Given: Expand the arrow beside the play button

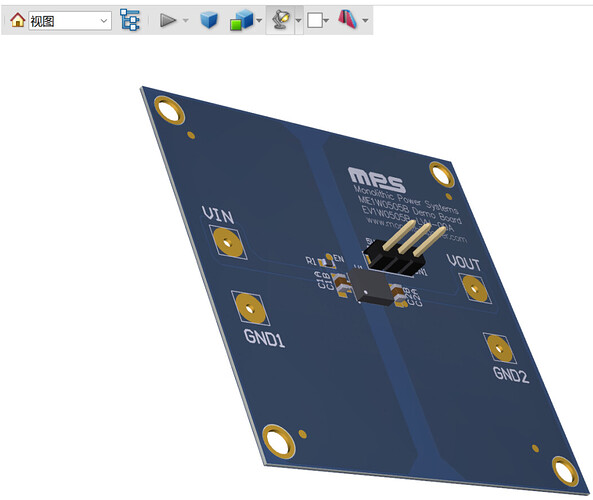Looking at the screenshot, I should 186,20.
